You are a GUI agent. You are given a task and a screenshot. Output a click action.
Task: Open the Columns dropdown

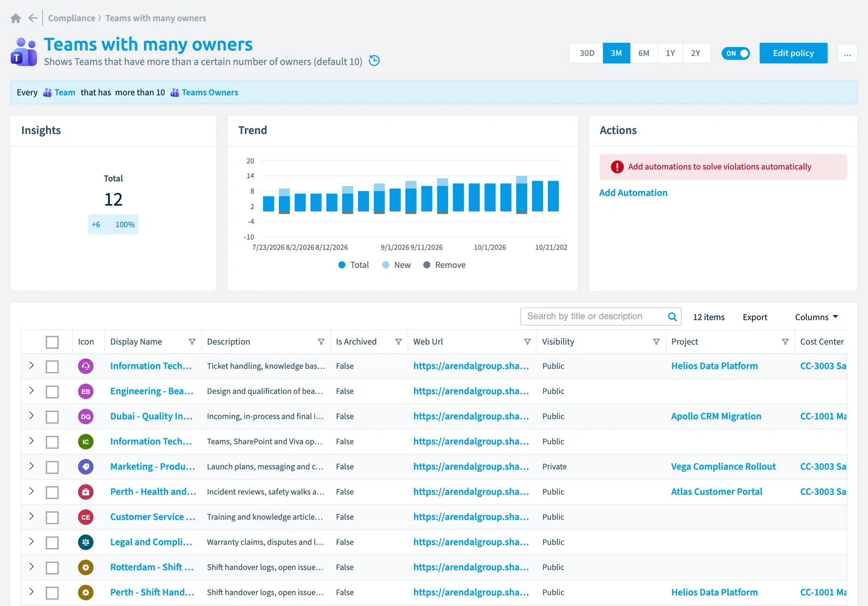tap(816, 317)
